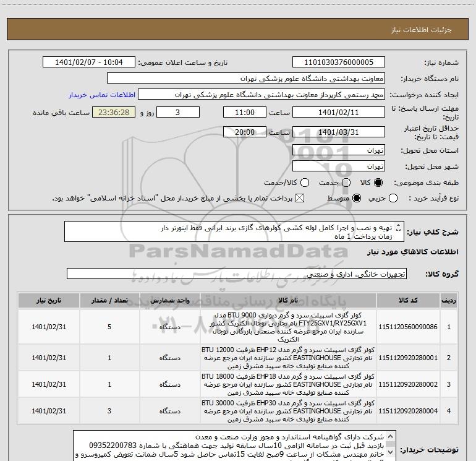Click the buyer notes text area
The image size is (476, 461).
point(235,446)
